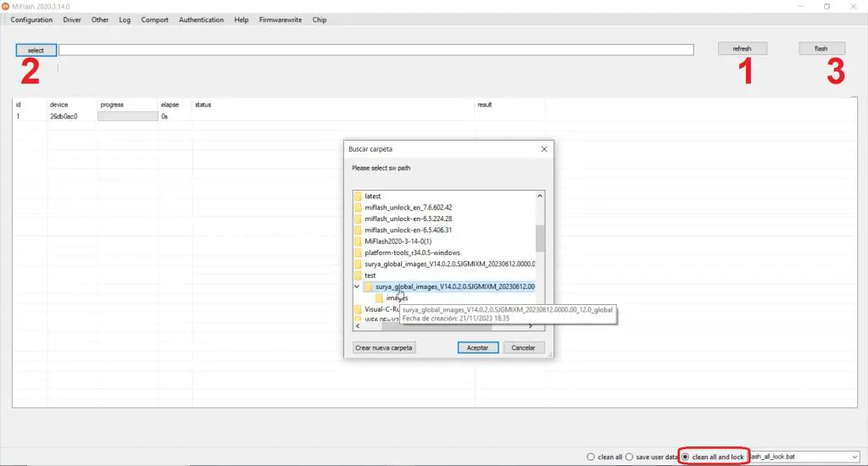The width and height of the screenshot is (868, 466).
Task: Click folder tree scroll right arrow
Action: coord(531,326)
